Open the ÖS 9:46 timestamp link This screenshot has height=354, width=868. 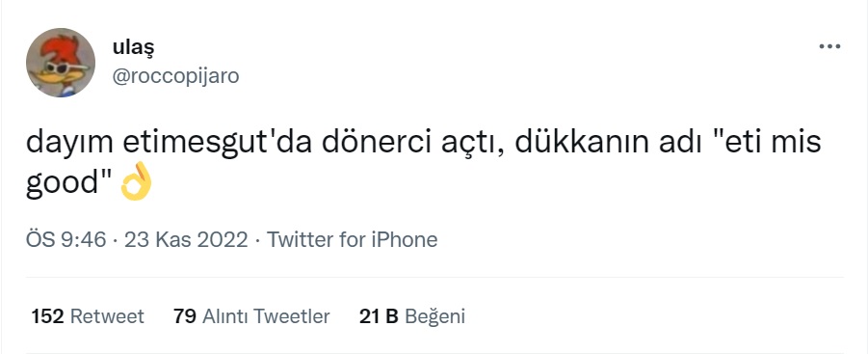[x=66, y=240]
